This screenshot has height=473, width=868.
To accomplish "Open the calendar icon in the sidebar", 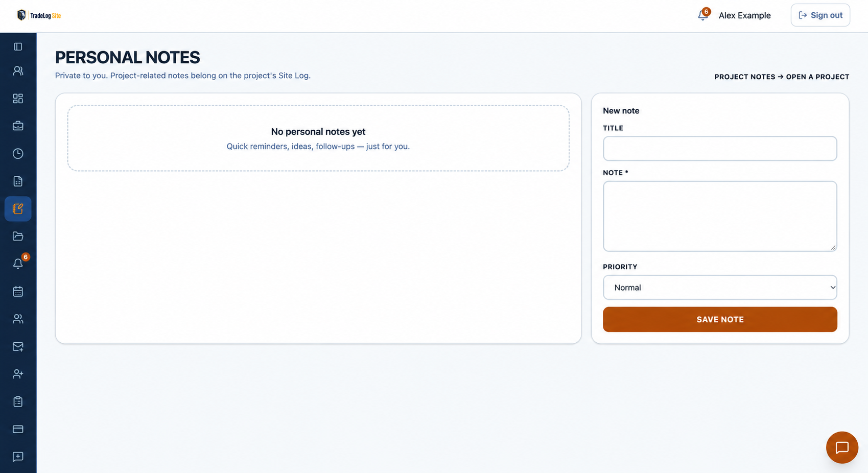I will pos(18,291).
